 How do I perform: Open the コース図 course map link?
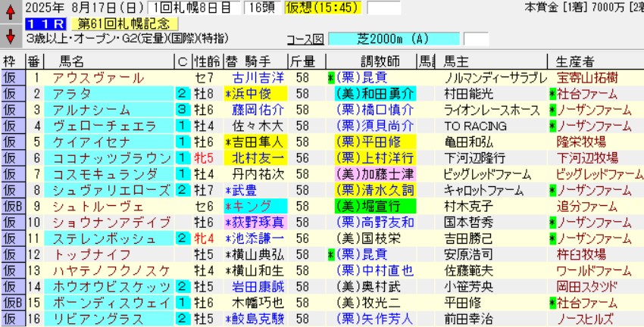[306, 39]
